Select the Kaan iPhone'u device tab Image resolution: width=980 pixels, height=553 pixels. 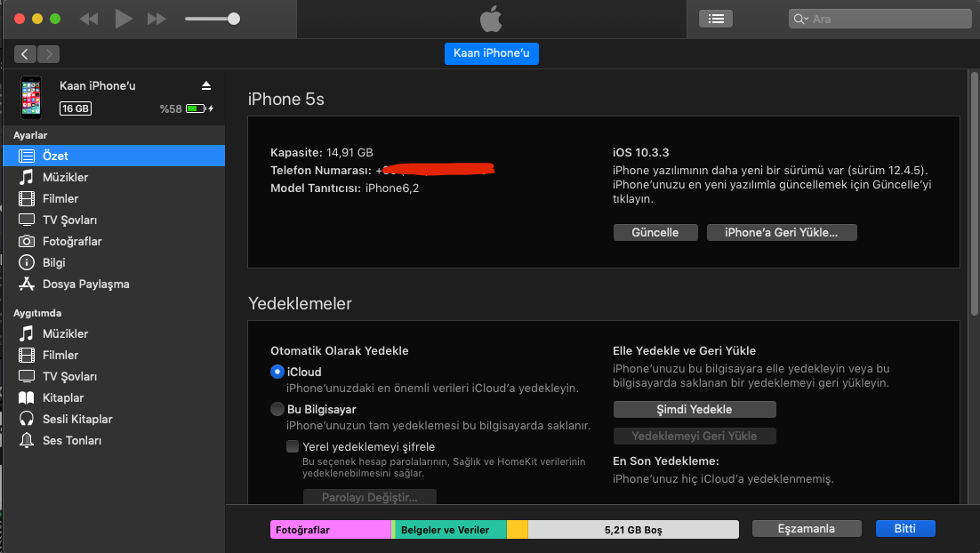click(491, 53)
